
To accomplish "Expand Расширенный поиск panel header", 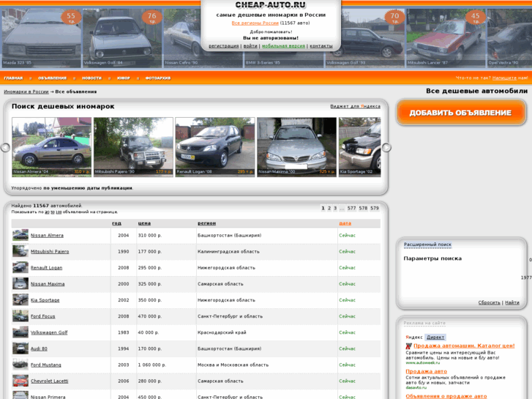I will (427, 245).
